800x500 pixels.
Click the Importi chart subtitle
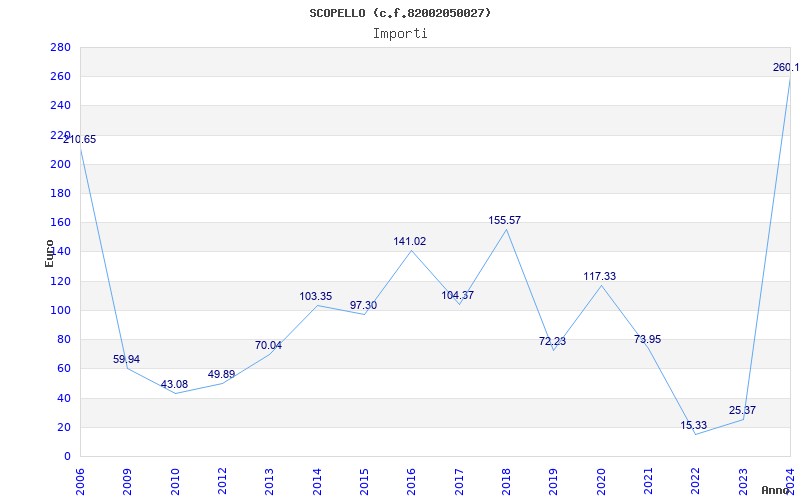coord(400,34)
